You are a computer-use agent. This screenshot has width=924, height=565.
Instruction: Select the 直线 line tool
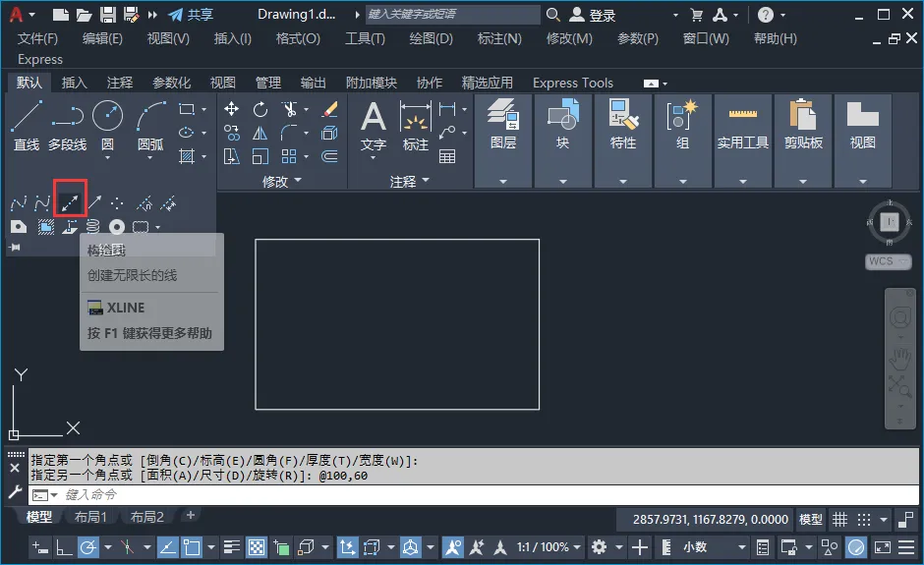point(27,125)
